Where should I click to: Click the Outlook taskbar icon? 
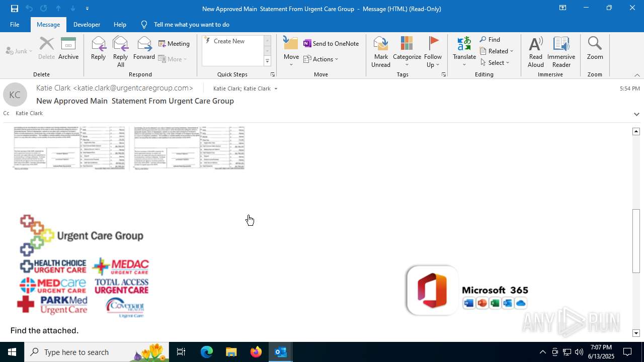(x=281, y=352)
